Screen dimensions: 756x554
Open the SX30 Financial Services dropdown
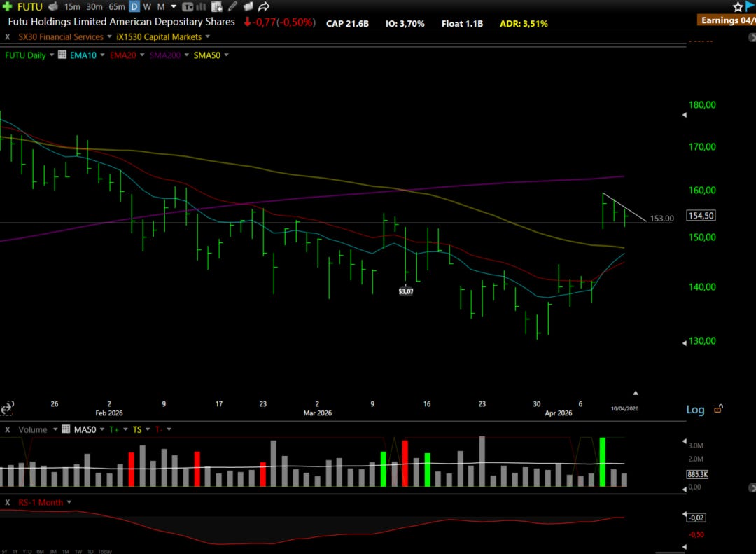109,36
